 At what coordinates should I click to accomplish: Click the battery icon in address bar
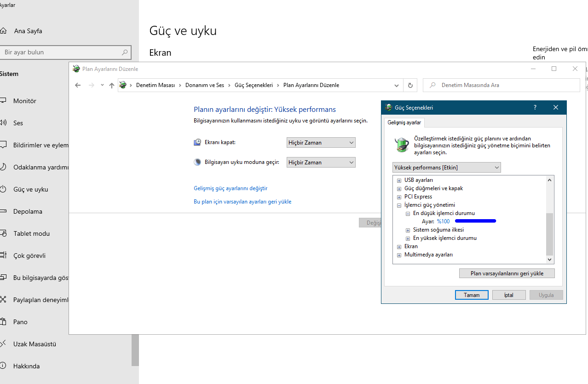[123, 85]
